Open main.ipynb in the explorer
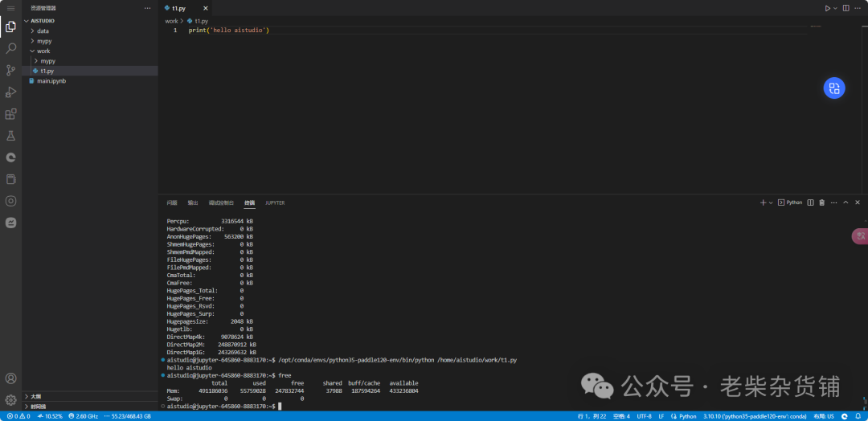The height and width of the screenshot is (421, 868). pos(51,80)
